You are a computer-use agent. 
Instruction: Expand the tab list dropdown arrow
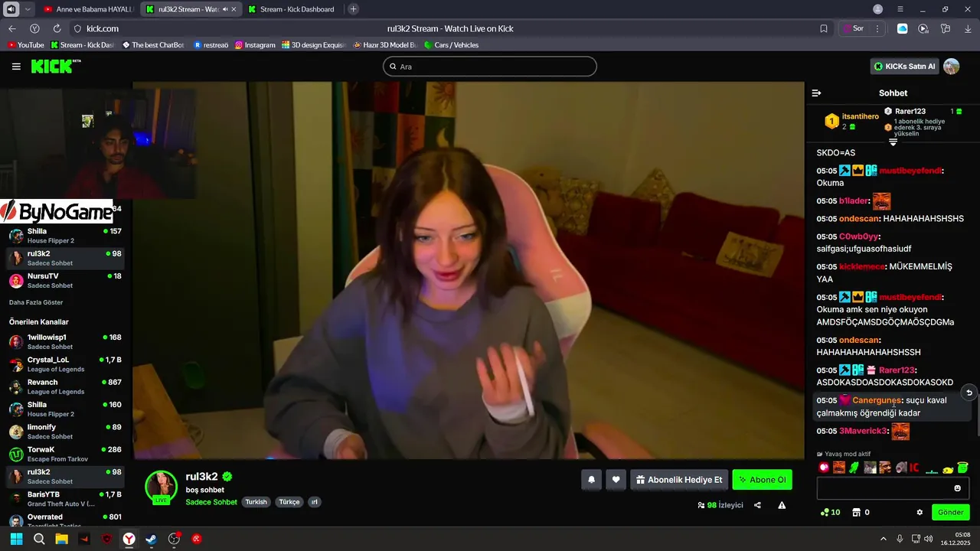[x=28, y=9]
